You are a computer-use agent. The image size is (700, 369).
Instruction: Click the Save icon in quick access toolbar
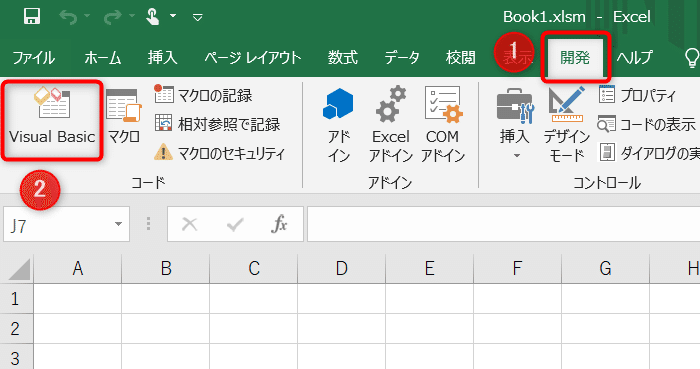tap(32, 17)
